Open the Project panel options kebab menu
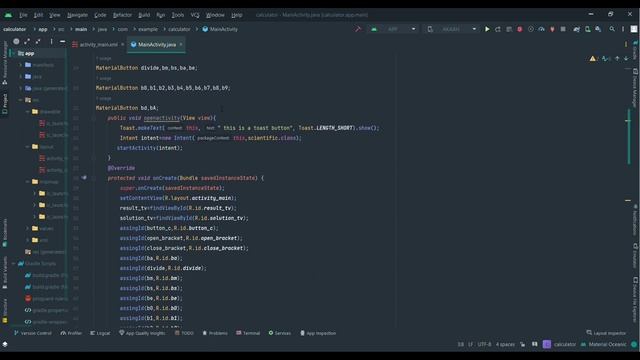640x360 pixels. point(51,41)
